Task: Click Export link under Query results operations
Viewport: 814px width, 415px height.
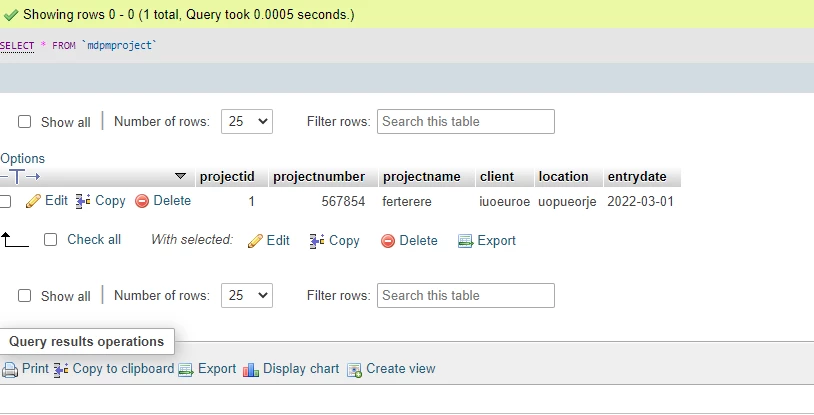Action: tap(216, 369)
